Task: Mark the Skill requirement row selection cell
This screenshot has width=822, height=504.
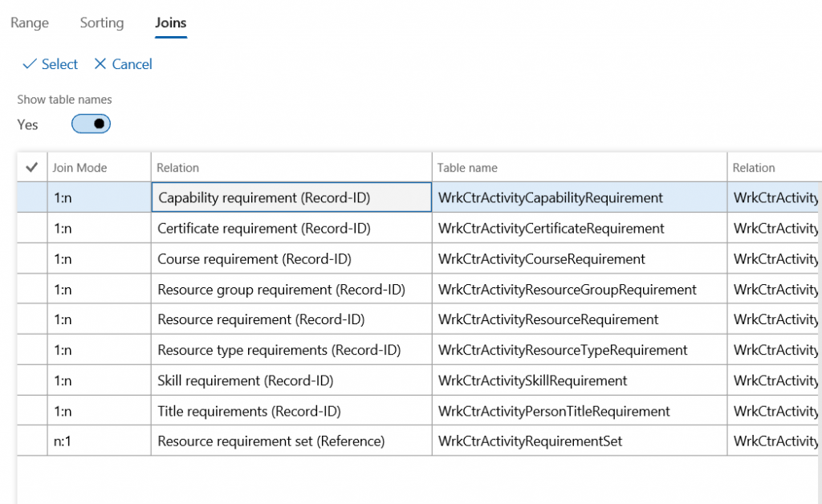Action: pos(32,380)
